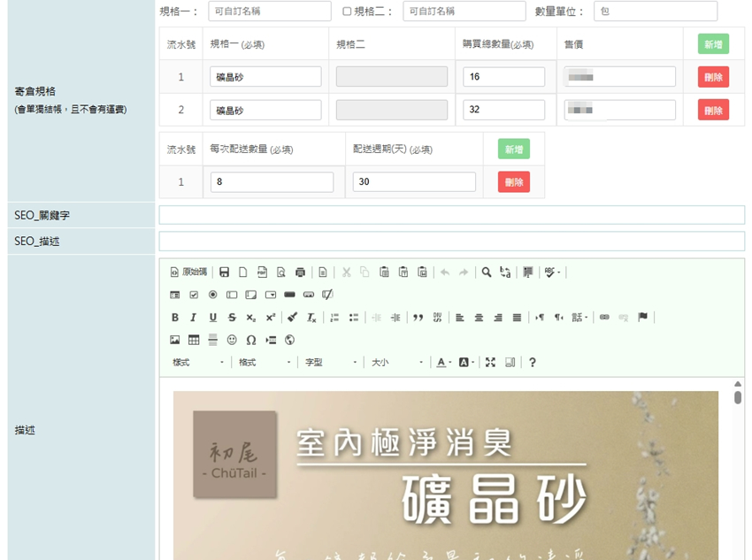The width and height of the screenshot is (752, 560).
Task: Click the Paste clipboard icon
Action: (384, 272)
